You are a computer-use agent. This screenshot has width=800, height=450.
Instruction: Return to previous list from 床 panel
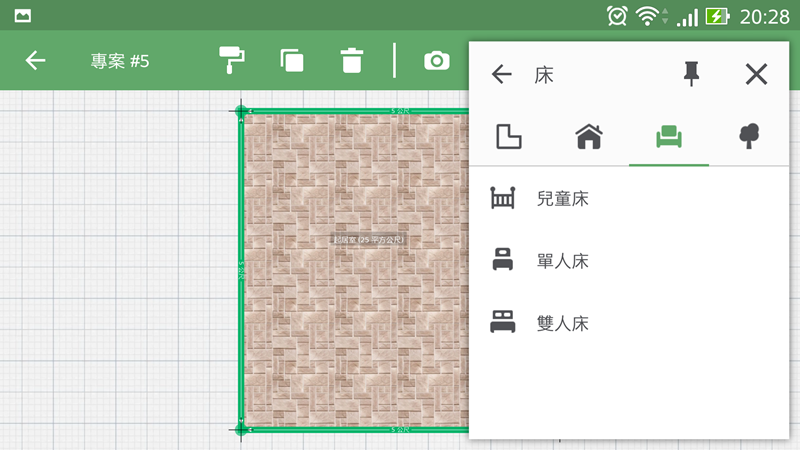point(502,74)
